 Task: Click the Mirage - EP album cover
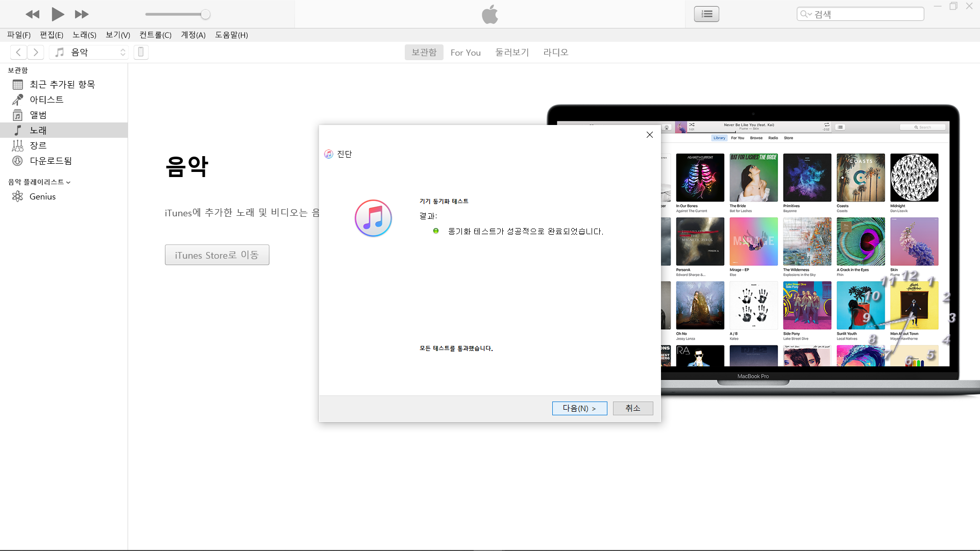pyautogui.click(x=753, y=241)
